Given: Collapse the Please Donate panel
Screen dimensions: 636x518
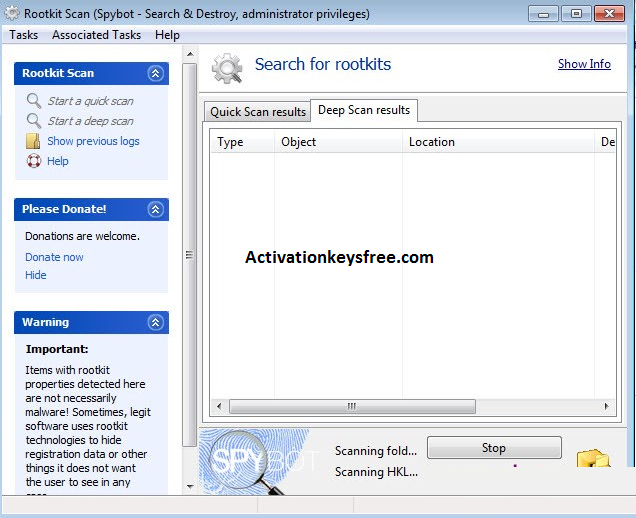Looking at the screenshot, I should pyautogui.click(x=155, y=209).
